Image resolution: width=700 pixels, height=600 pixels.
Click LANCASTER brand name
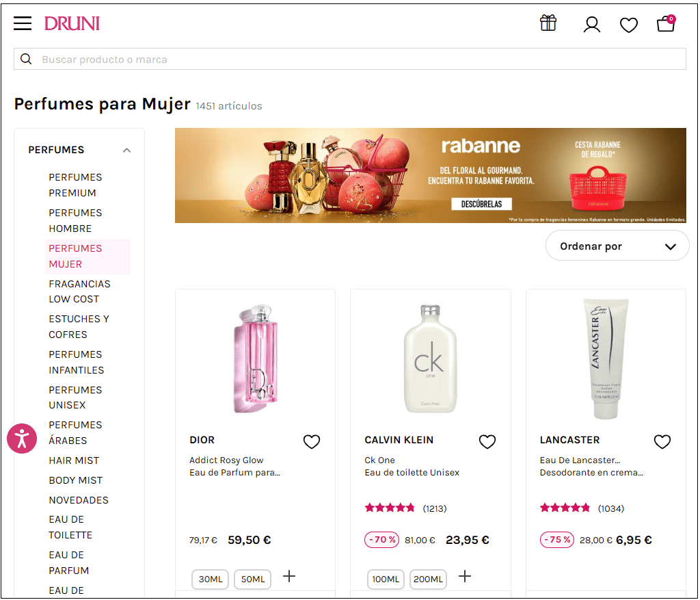pos(569,440)
